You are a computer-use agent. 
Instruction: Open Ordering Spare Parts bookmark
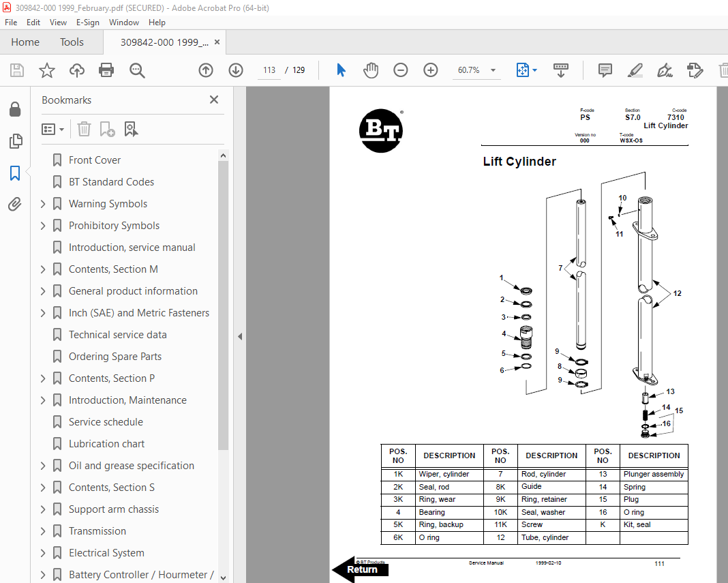[115, 357]
